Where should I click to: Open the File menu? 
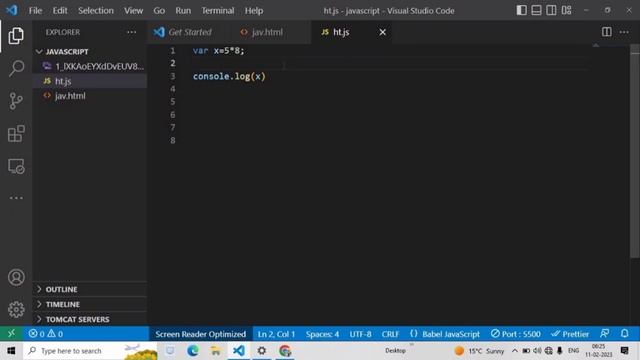tap(35, 11)
